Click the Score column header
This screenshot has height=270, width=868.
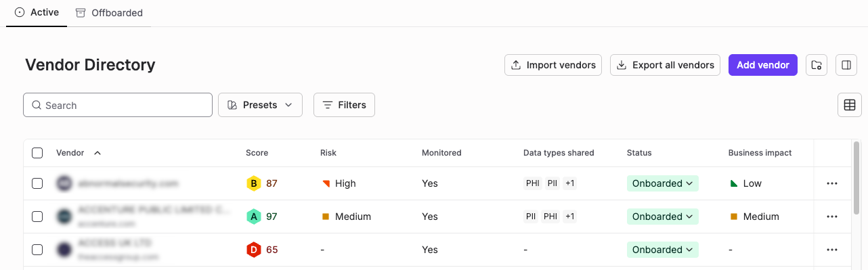(257, 153)
